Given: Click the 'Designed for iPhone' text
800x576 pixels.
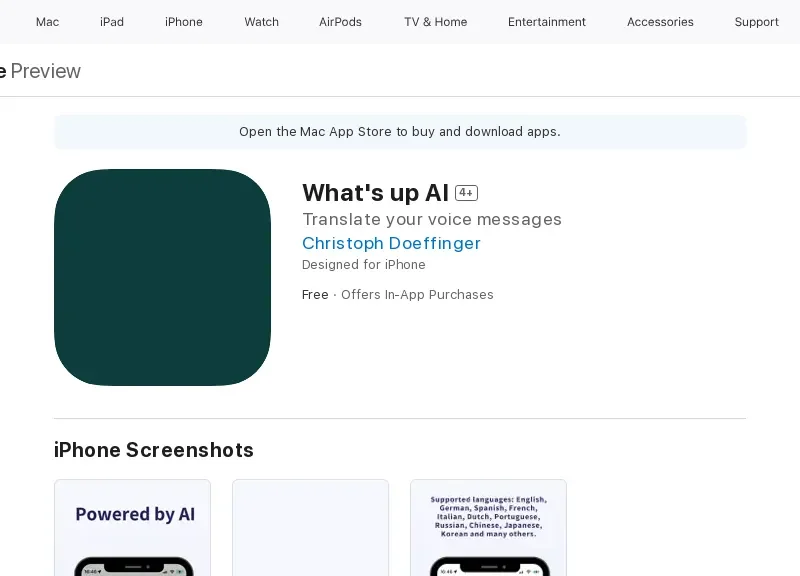Looking at the screenshot, I should [x=364, y=265].
